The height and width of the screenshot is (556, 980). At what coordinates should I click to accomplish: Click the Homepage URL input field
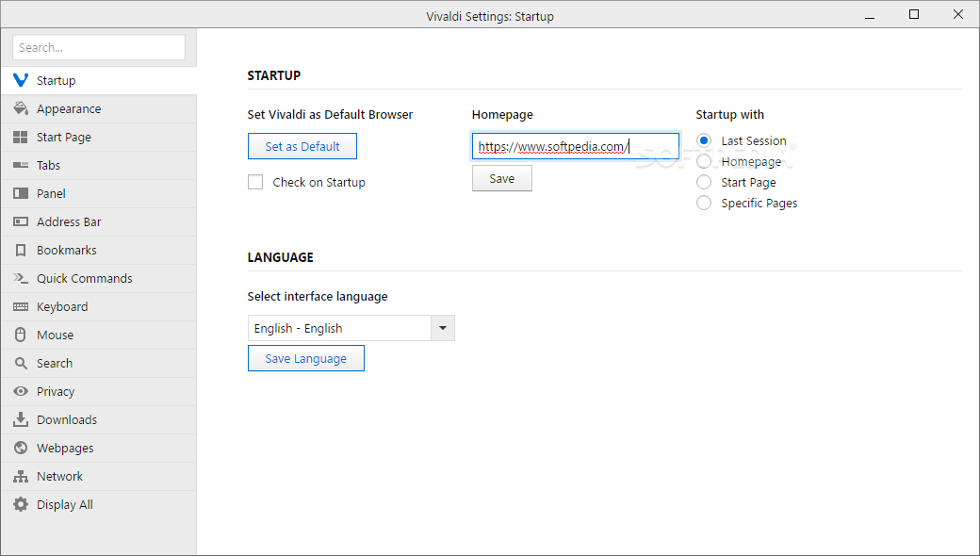click(576, 146)
